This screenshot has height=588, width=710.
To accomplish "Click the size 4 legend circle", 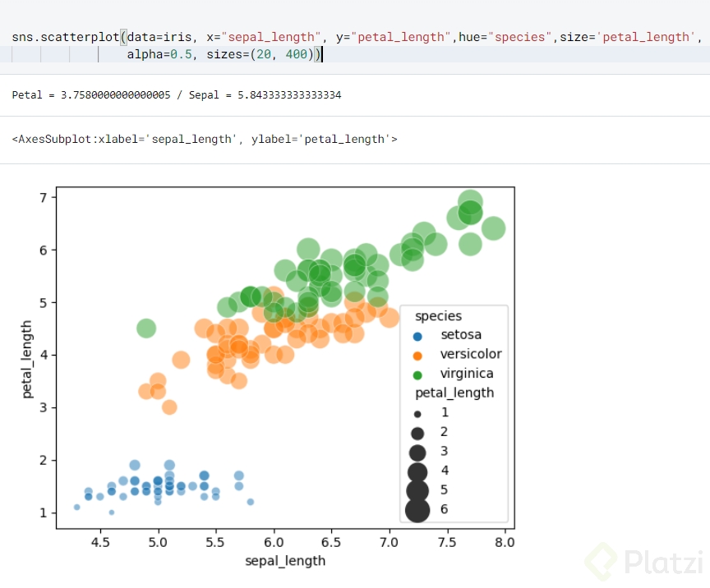I will point(417,472).
